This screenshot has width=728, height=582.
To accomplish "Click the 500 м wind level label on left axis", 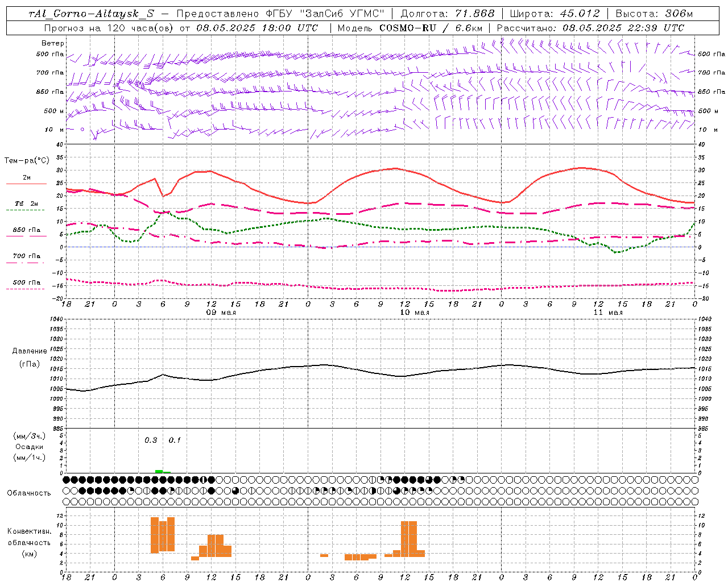I will coord(54,111).
